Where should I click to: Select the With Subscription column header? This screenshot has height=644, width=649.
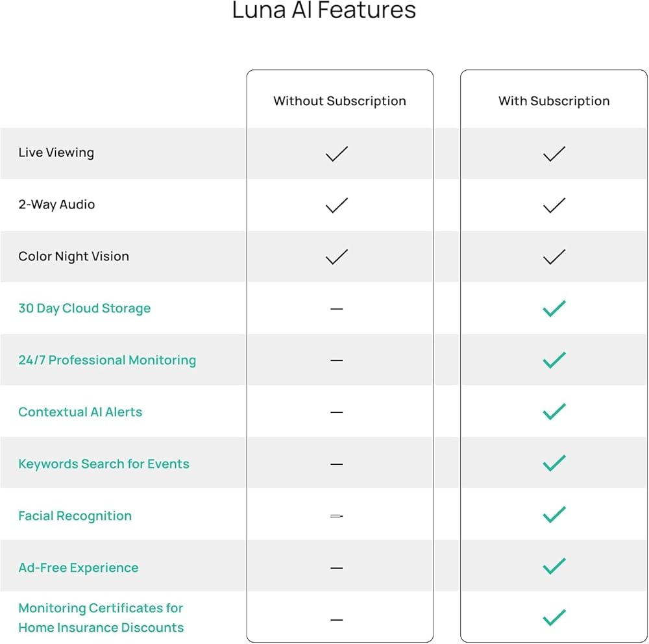click(x=554, y=101)
